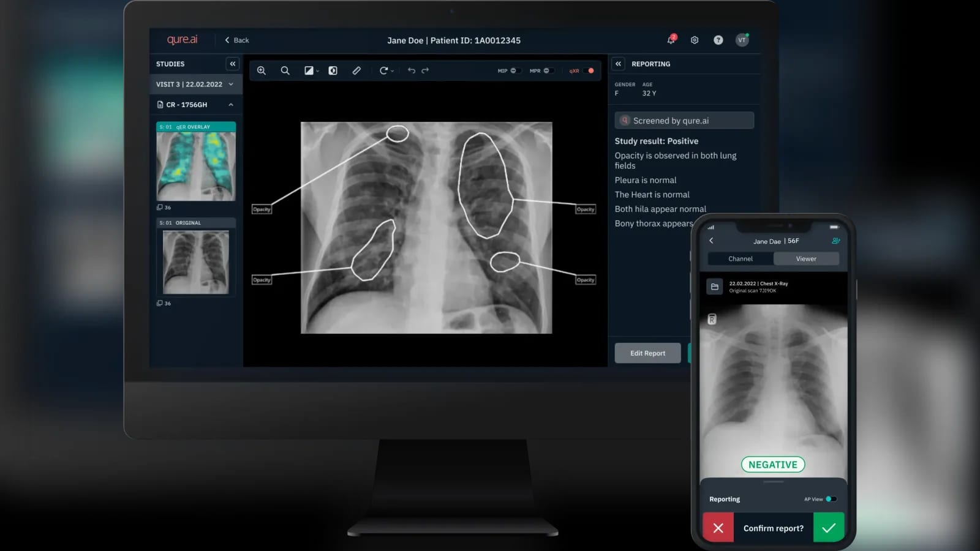The height and width of the screenshot is (551, 980).
Task: Click the Opacity label at upper left
Action: (x=262, y=209)
